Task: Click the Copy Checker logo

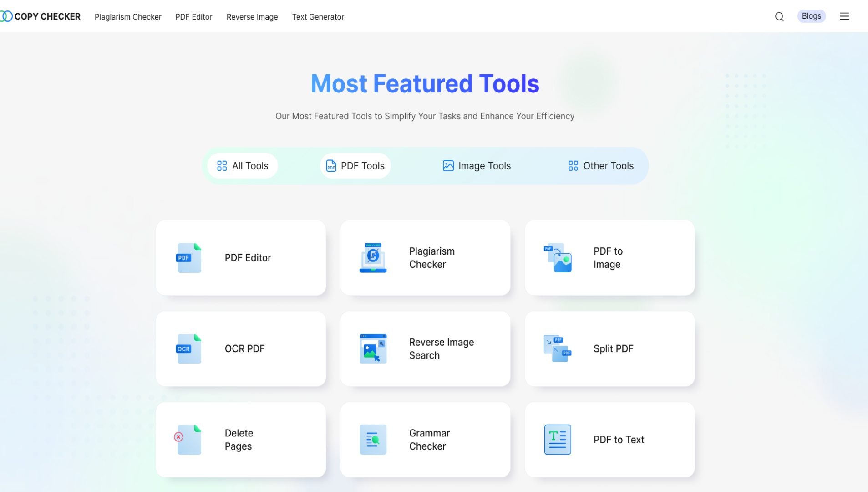Action: pyautogui.click(x=41, y=17)
